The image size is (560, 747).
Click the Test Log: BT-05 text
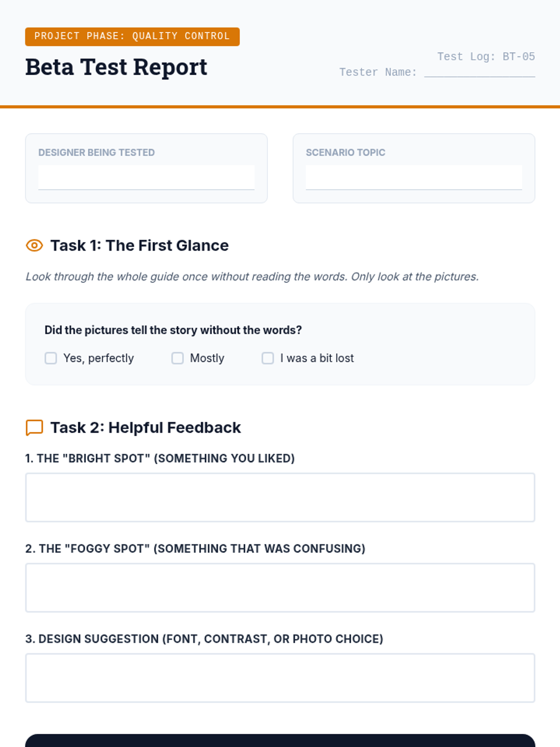click(486, 56)
